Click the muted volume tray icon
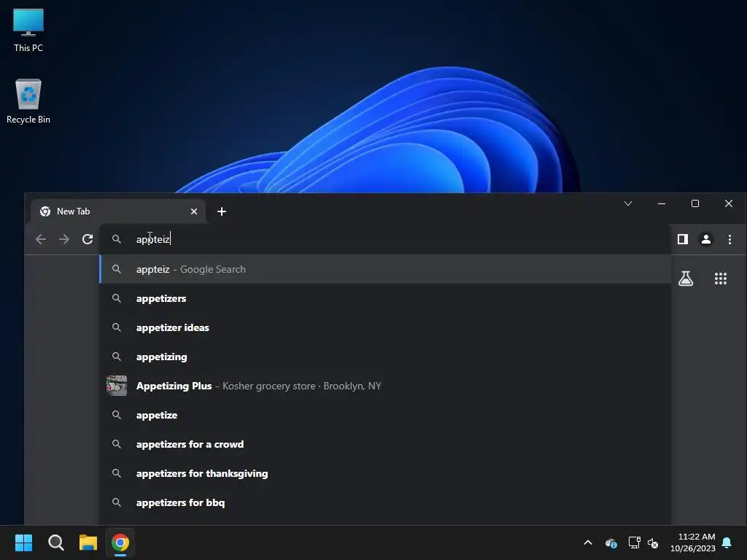The height and width of the screenshot is (560, 747). tap(653, 542)
